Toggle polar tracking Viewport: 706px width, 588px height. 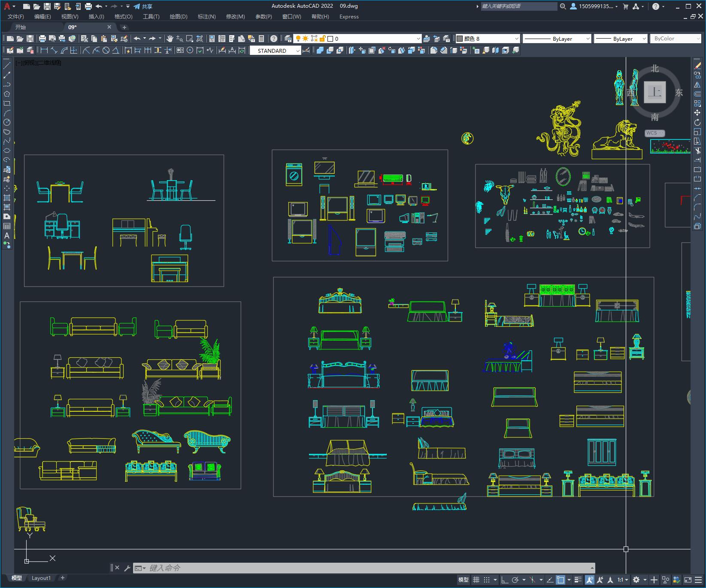click(x=515, y=580)
